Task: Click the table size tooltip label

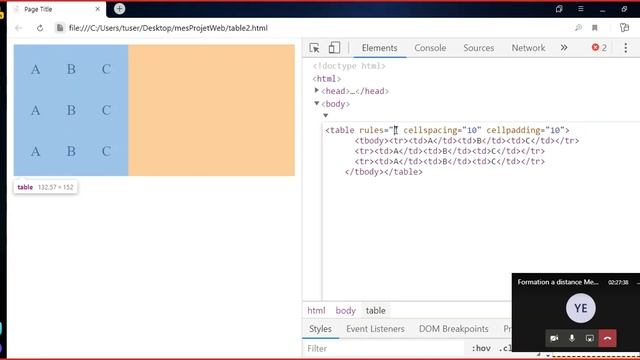Action: (45, 187)
